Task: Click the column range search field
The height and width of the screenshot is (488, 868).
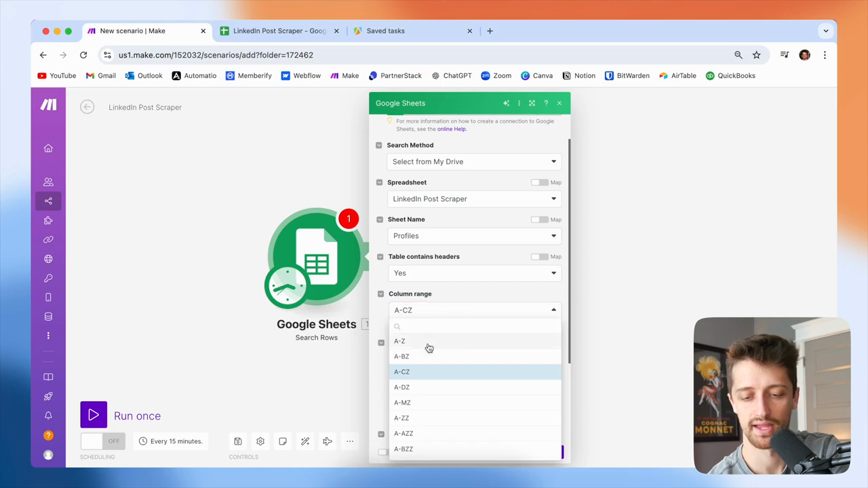Action: tap(475, 327)
